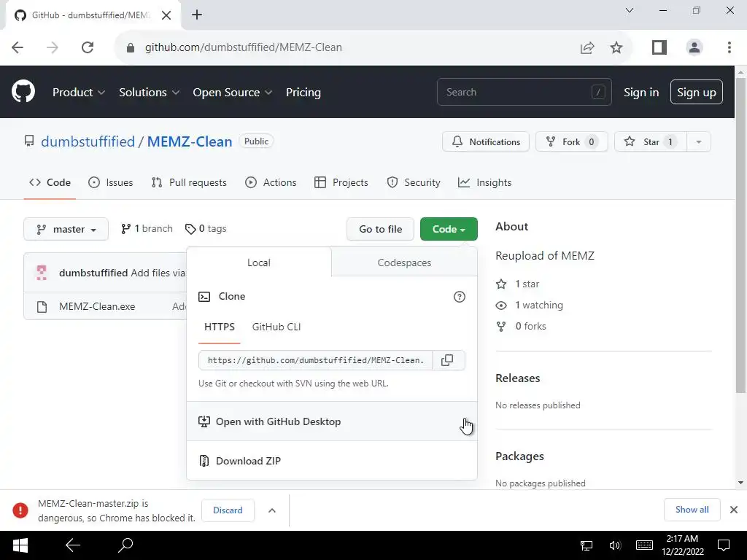Expand the Solutions menu
Viewport: 747px width, 560px height.
[x=149, y=93]
